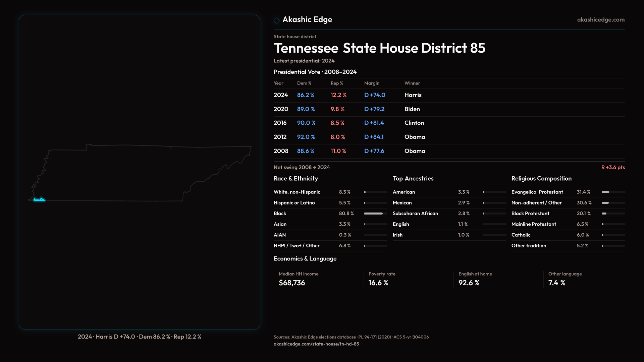Click the Subsaharan African ancestry row

tap(415, 214)
